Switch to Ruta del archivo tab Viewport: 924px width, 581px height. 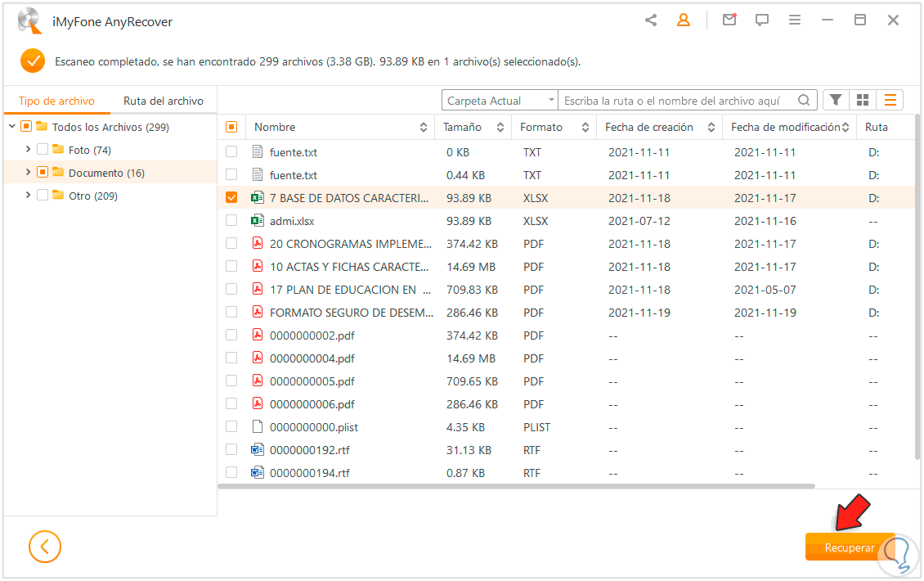tap(164, 101)
